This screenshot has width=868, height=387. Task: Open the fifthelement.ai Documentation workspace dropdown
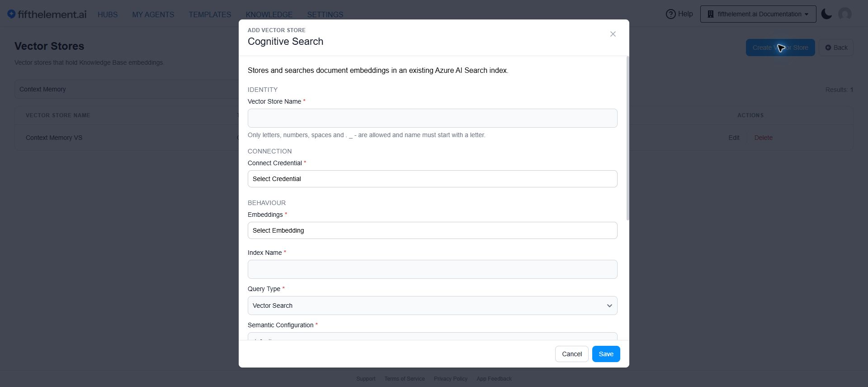[x=758, y=14]
